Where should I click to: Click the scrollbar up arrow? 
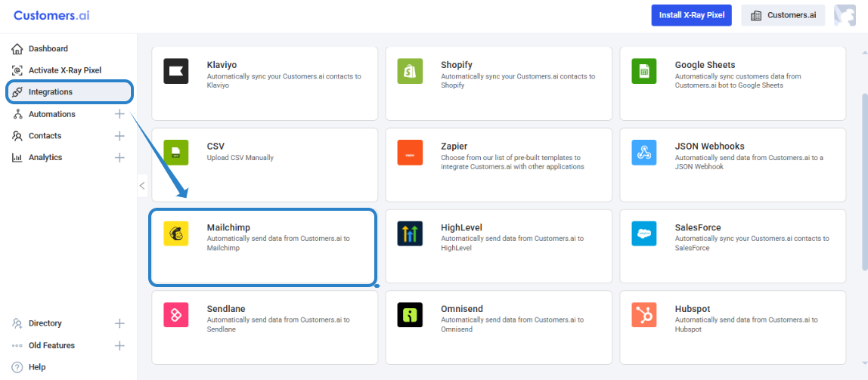pos(864,53)
